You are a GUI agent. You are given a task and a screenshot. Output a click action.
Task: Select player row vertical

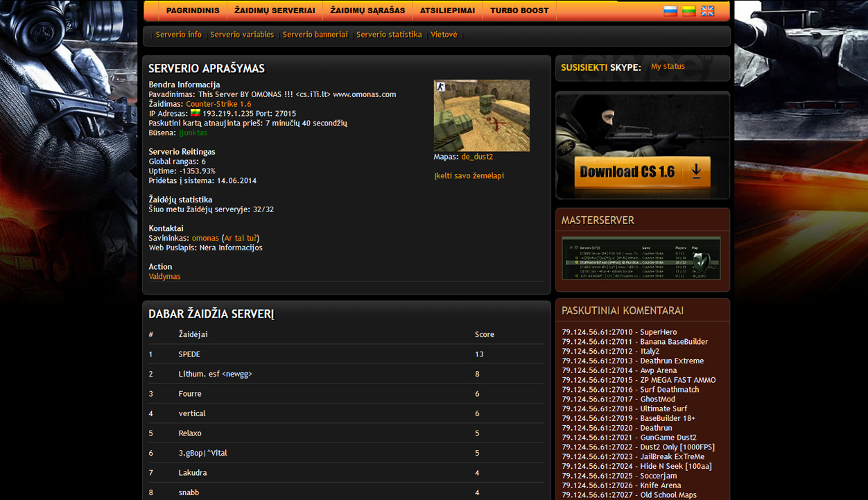point(347,413)
